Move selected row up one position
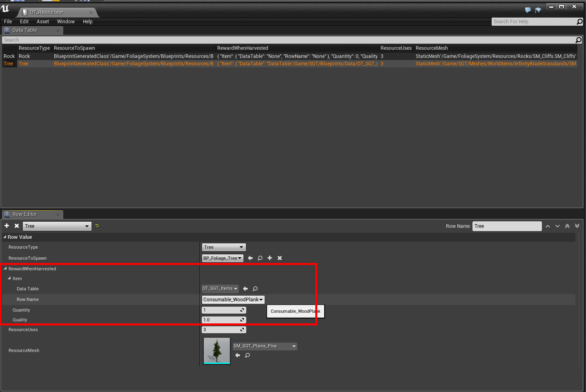This screenshot has height=392, width=586. pos(548,226)
